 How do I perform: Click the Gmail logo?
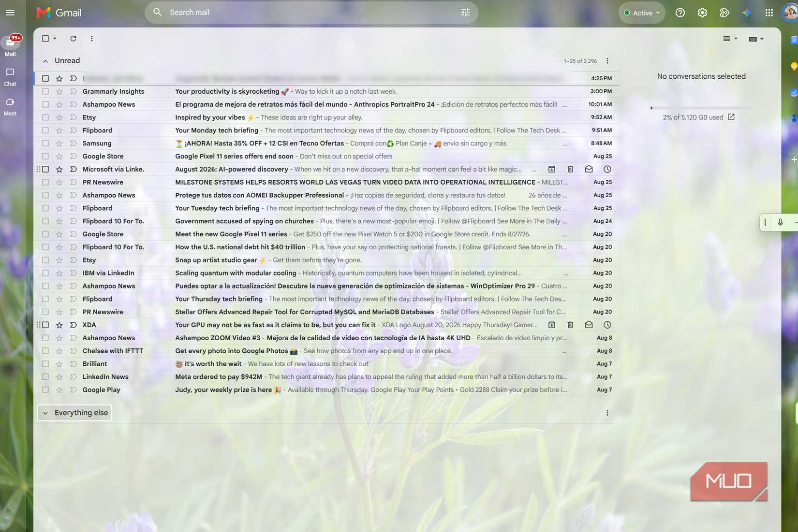tap(59, 13)
